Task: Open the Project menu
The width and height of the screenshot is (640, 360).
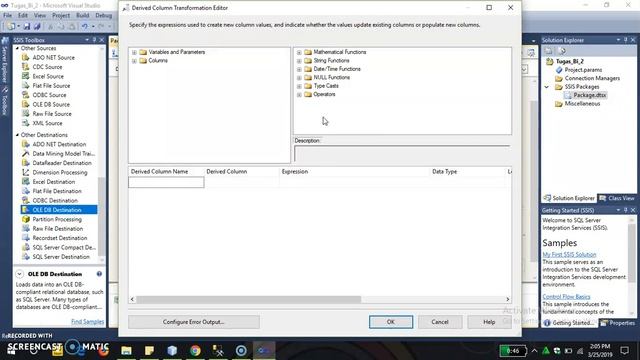Action: (x=61, y=15)
